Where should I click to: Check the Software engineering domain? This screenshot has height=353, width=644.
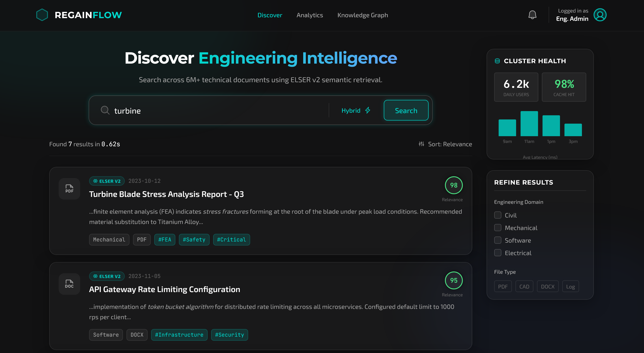[498, 240]
